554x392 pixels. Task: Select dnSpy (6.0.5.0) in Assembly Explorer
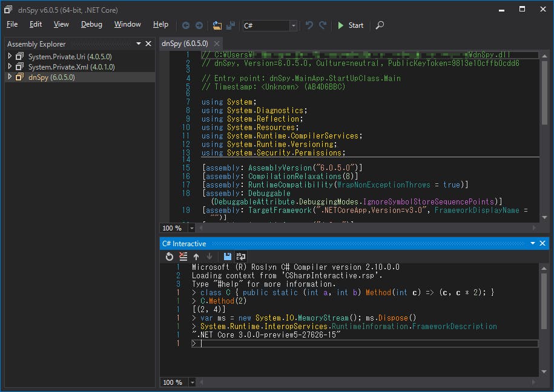click(51, 77)
